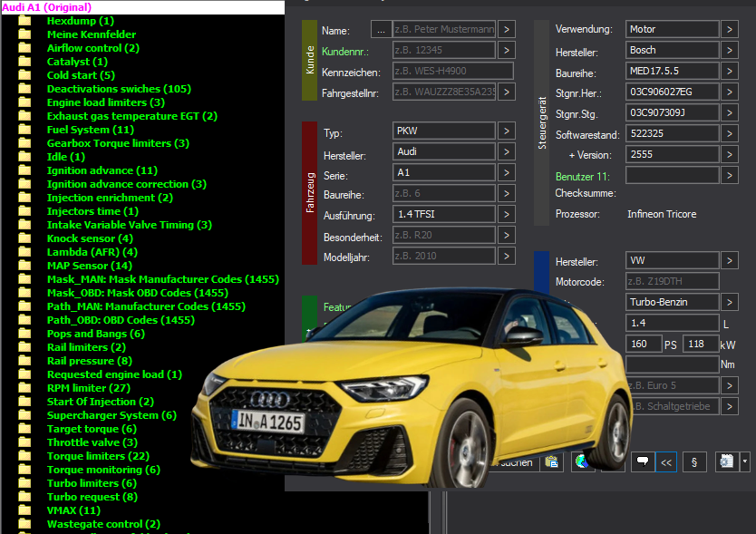This screenshot has width=756, height=534.
Task: Click folder icon beside Hexdump (1)
Action: tap(24, 21)
